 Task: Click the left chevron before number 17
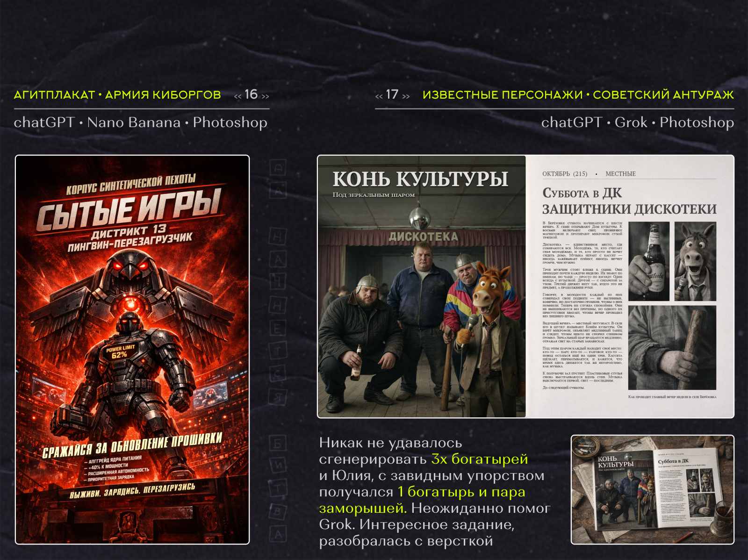(379, 96)
